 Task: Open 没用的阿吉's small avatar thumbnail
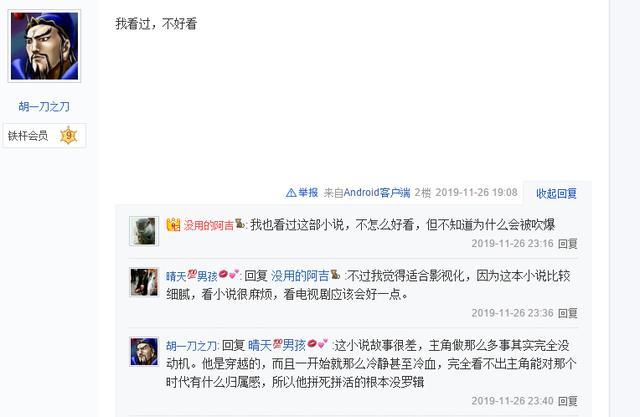point(144,231)
